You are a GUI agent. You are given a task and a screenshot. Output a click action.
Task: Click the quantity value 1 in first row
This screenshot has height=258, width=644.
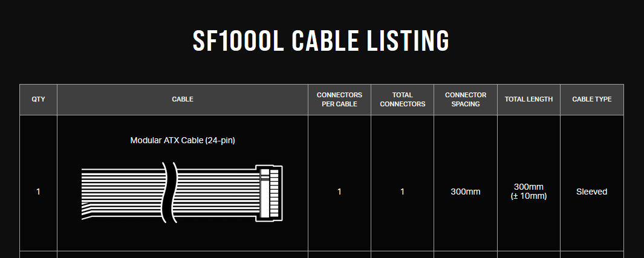click(x=38, y=192)
